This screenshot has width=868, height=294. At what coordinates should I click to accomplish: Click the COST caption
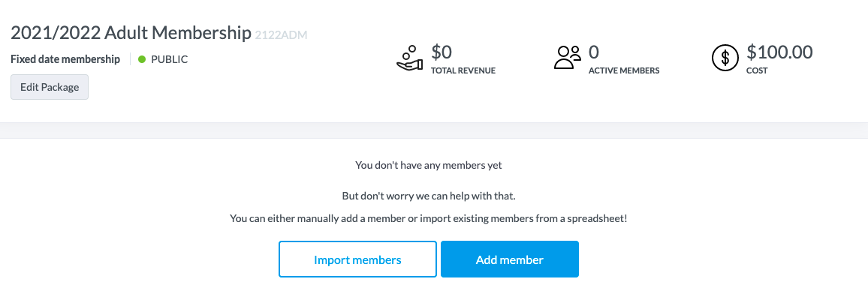pos(758,70)
